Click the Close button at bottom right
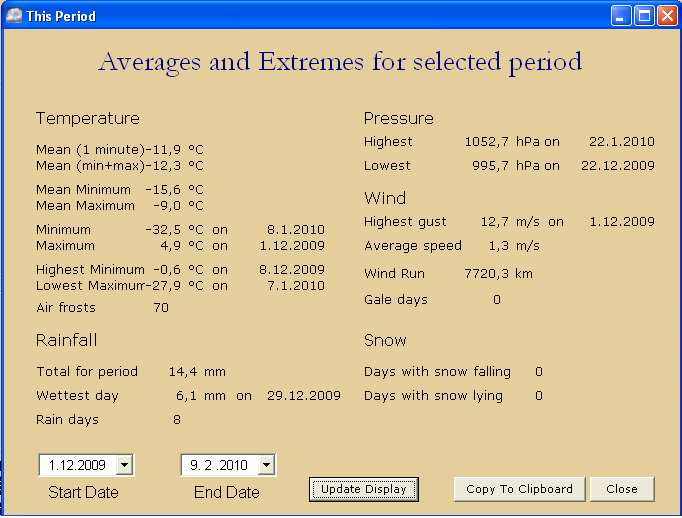This screenshot has width=682, height=518. pos(621,489)
